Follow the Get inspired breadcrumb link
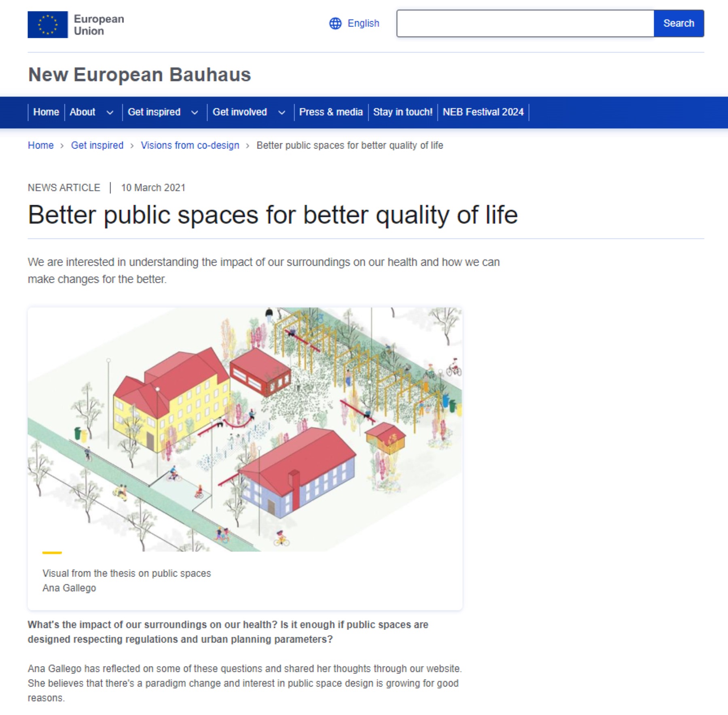The image size is (728, 715). 97,146
